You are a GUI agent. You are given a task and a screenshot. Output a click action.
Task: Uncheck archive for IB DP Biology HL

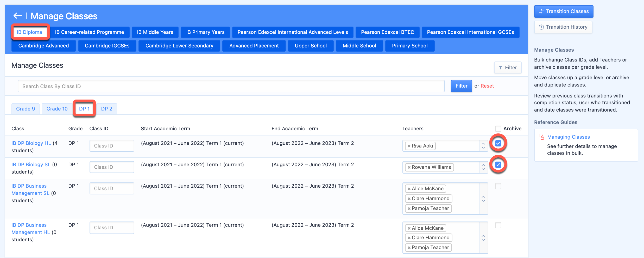pyautogui.click(x=498, y=143)
